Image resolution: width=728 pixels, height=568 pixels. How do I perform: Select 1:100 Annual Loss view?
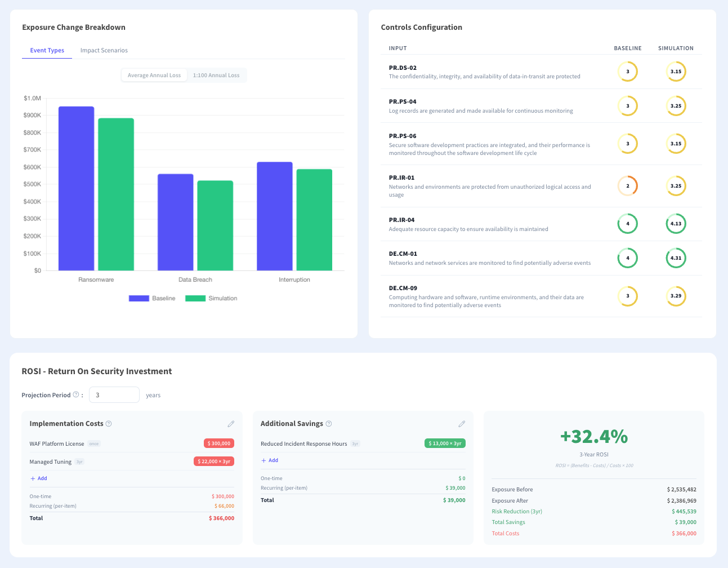pos(216,75)
